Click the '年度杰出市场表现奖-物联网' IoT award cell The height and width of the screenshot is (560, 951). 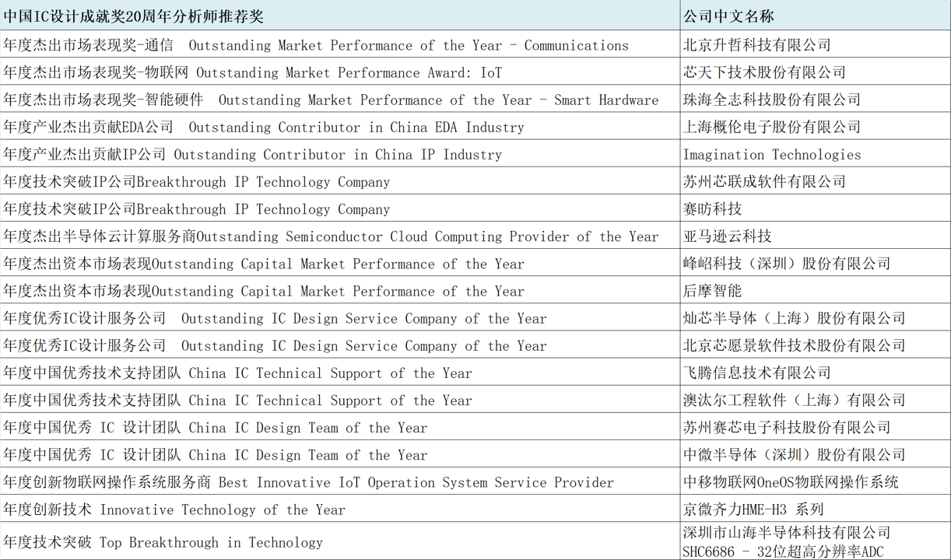coord(340,72)
